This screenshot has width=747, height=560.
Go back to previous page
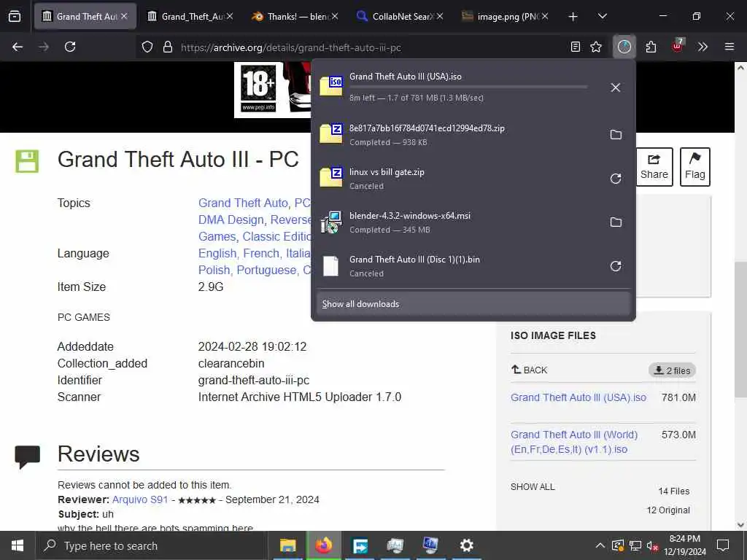point(18,47)
